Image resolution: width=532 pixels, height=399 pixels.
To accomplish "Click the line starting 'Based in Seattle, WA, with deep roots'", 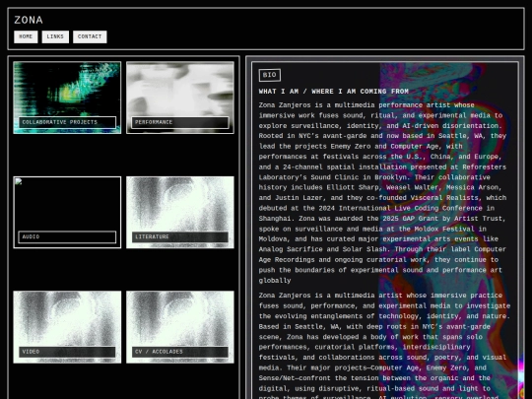I will (374, 327).
